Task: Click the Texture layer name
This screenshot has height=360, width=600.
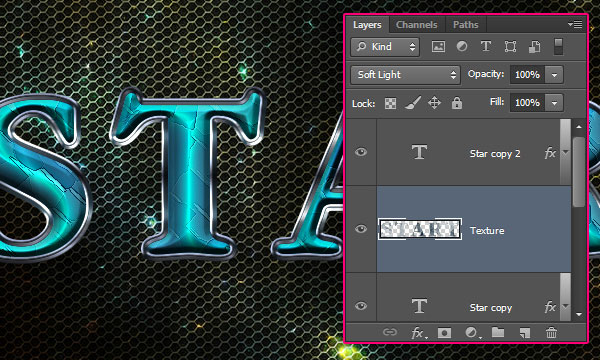Action: tap(487, 230)
